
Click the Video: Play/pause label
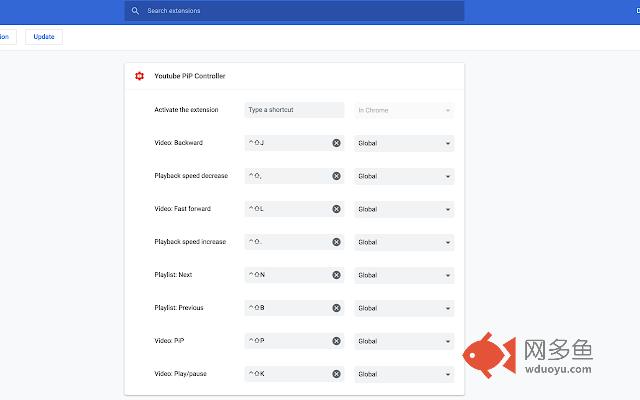pyautogui.click(x=180, y=374)
